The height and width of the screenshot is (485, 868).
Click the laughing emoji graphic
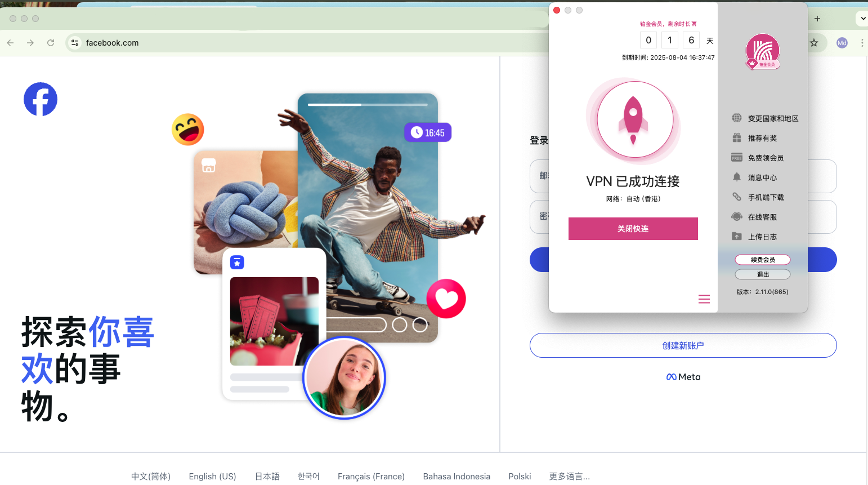[188, 130]
